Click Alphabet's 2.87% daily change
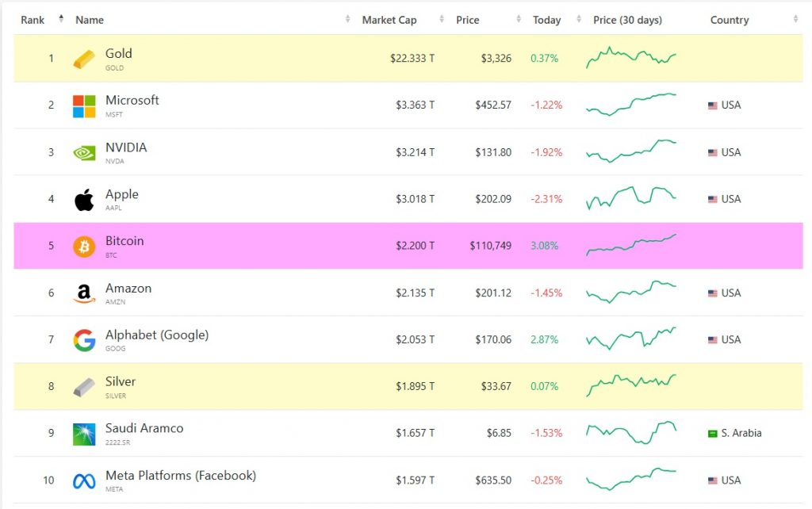This screenshot has width=812, height=509. coord(544,340)
